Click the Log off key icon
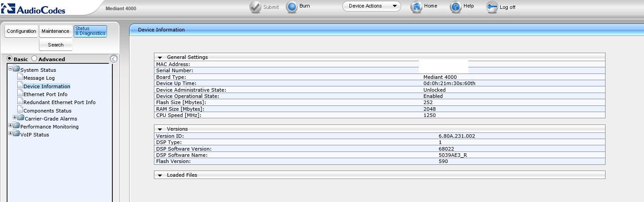644x202 pixels. (492, 7)
